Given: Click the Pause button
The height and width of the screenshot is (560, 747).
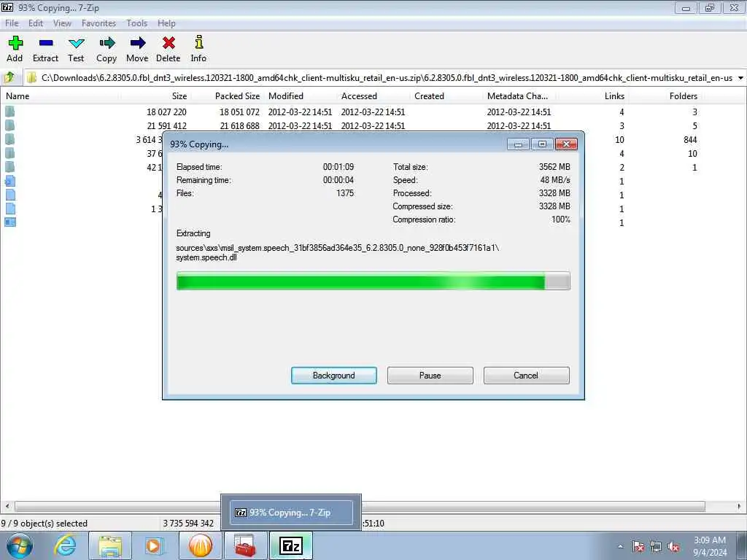Looking at the screenshot, I should (430, 376).
